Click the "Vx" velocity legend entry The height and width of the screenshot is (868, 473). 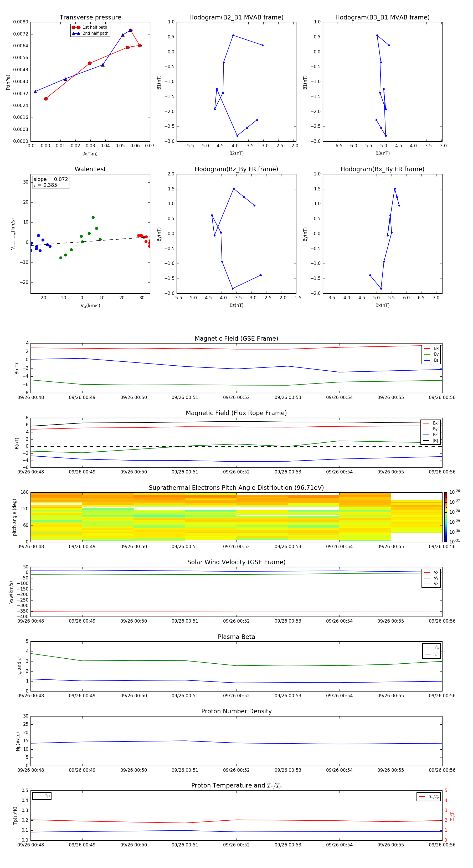(431, 572)
